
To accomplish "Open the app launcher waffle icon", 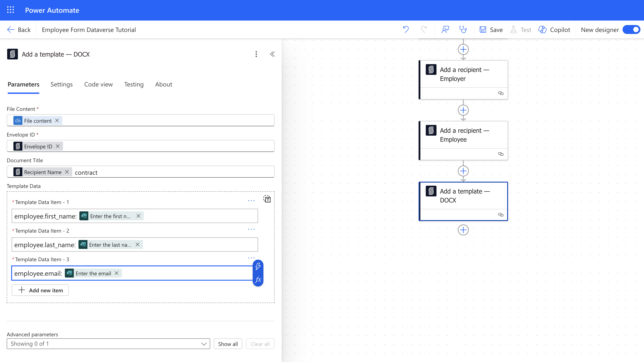I will tap(10, 10).
